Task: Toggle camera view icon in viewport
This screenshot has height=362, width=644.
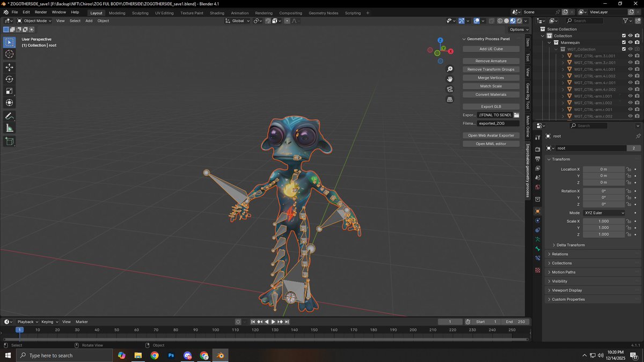Action: pos(450,89)
